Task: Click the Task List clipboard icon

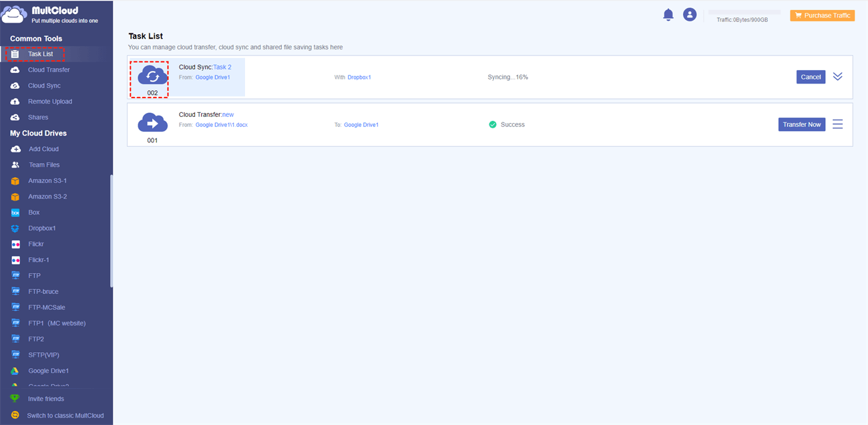Action: (15, 54)
